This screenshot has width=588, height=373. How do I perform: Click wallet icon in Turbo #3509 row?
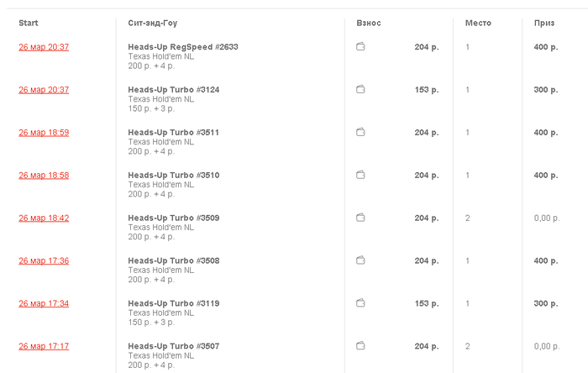pyautogui.click(x=360, y=218)
